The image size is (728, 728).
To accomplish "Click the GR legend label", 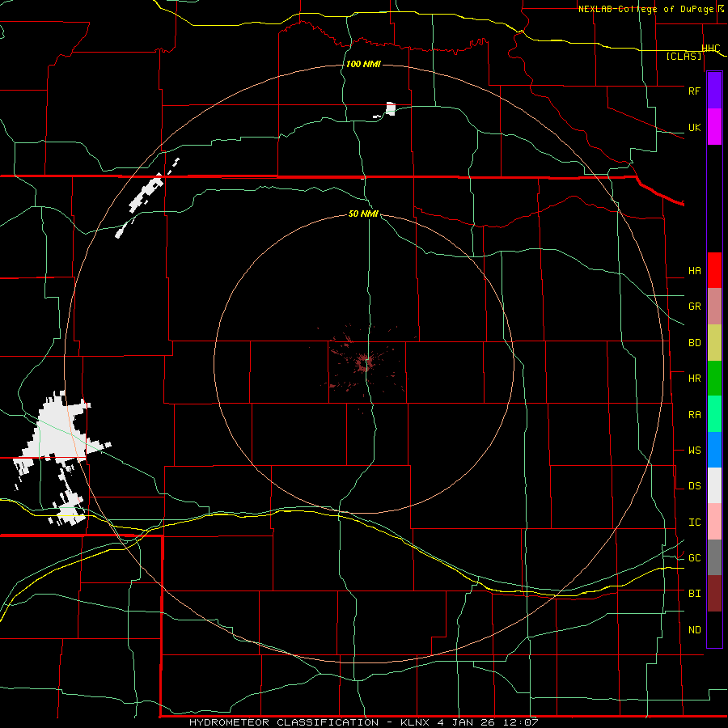I will [x=694, y=307].
